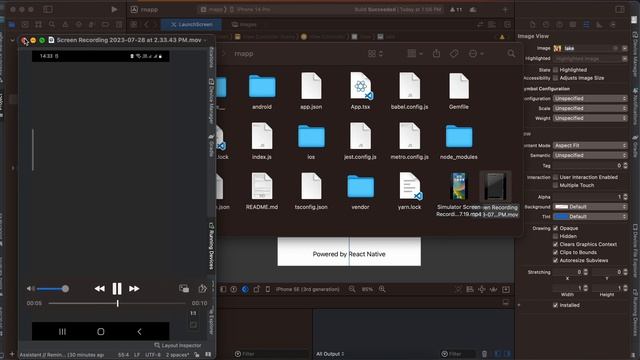Zoom out the Interface Builder canvas

pyautogui.click(x=352, y=289)
